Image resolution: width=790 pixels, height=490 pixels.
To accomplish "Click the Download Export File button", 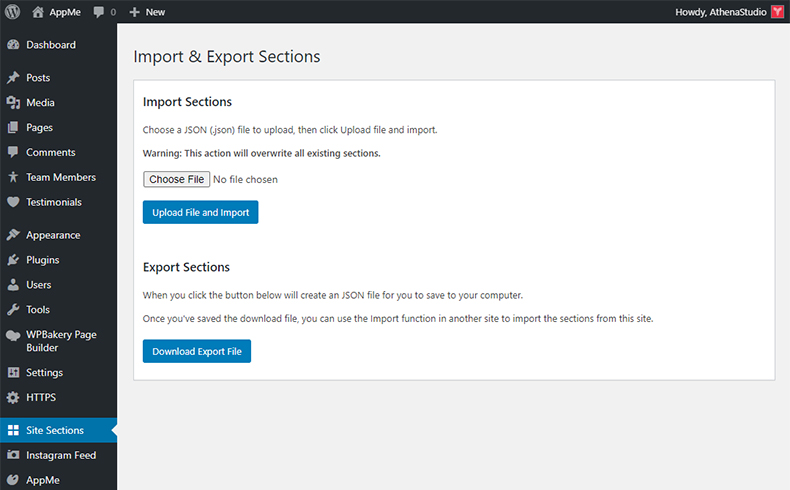I will coord(197,351).
